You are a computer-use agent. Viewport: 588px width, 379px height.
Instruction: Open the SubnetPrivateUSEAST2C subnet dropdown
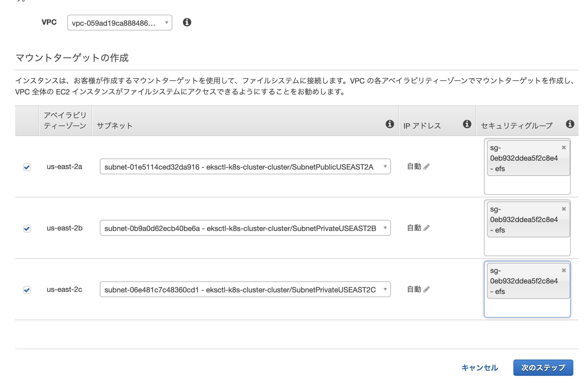tap(245, 289)
